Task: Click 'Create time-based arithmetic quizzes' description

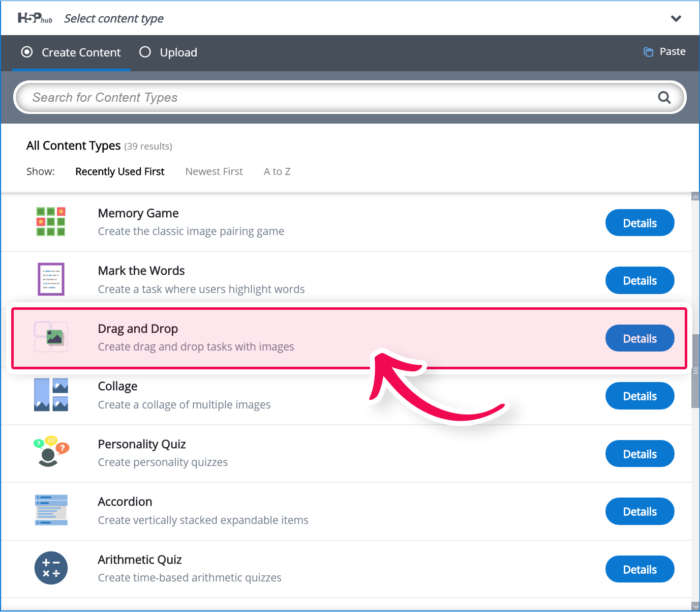Action: pyautogui.click(x=190, y=578)
